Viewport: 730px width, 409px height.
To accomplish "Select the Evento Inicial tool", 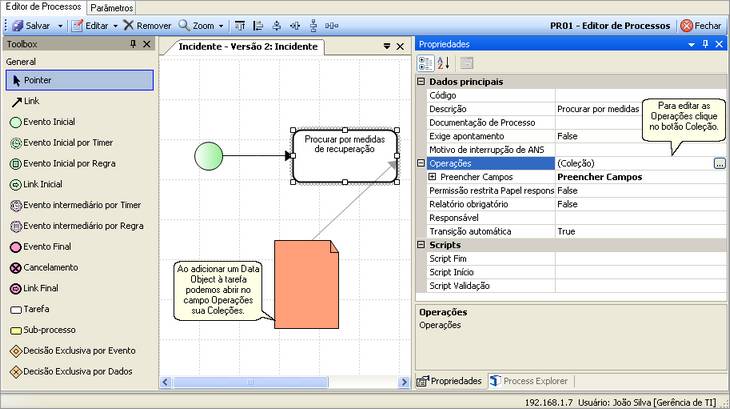I will pyautogui.click(x=80, y=122).
